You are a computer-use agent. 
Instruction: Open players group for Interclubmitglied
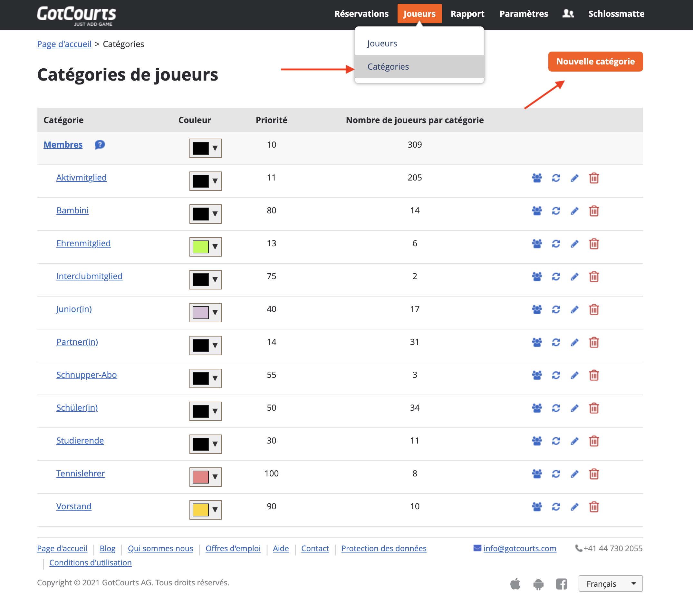[537, 277]
